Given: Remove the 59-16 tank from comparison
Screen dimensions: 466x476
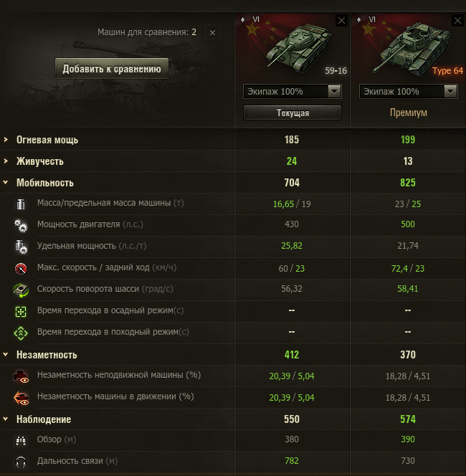Looking at the screenshot, I should (341, 21).
